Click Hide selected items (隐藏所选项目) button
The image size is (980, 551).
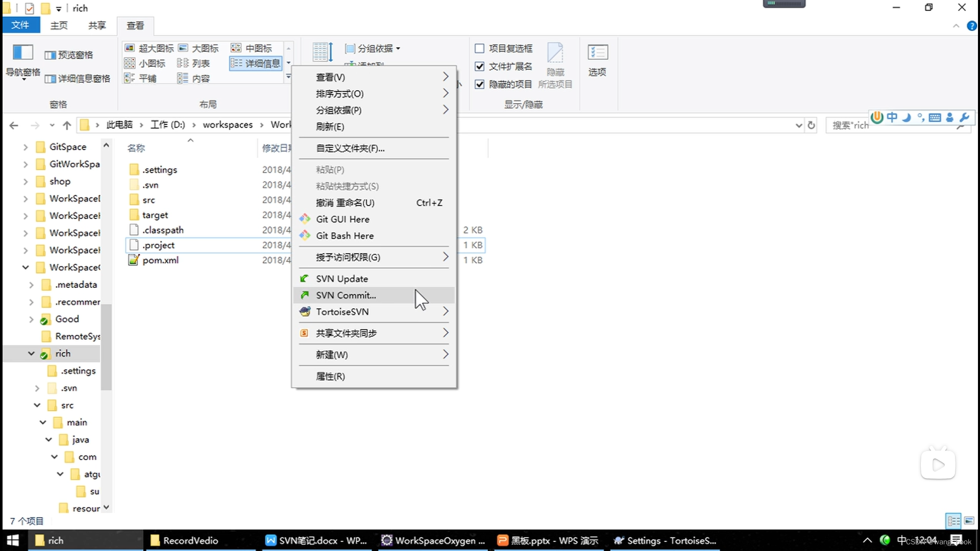555,65
